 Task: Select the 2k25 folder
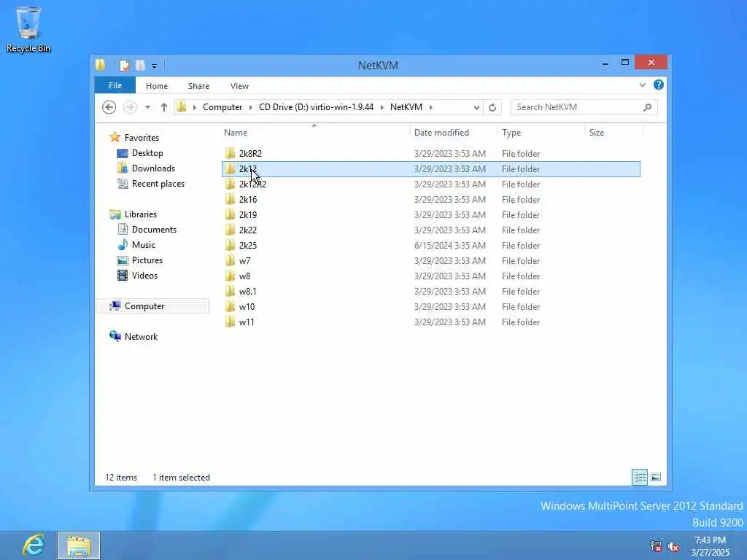(248, 245)
